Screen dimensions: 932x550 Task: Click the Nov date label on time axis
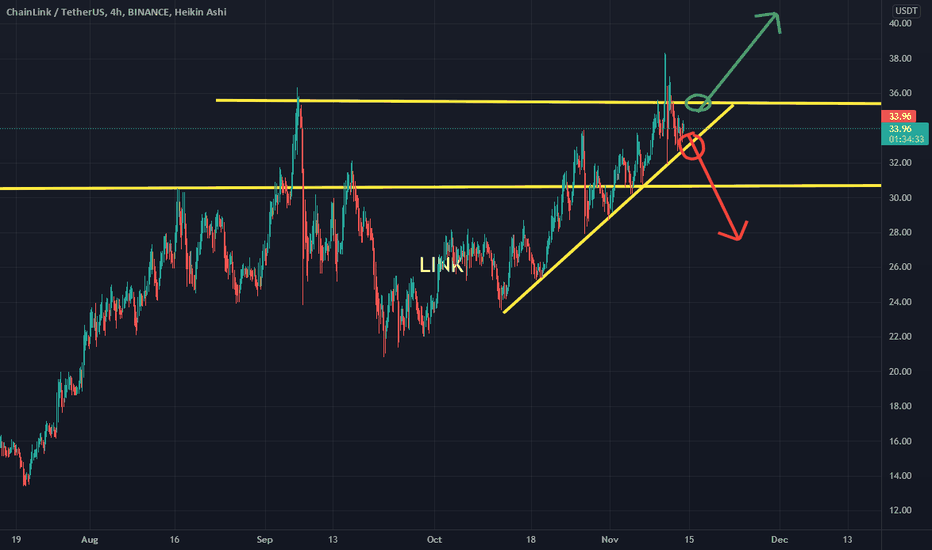pos(610,540)
